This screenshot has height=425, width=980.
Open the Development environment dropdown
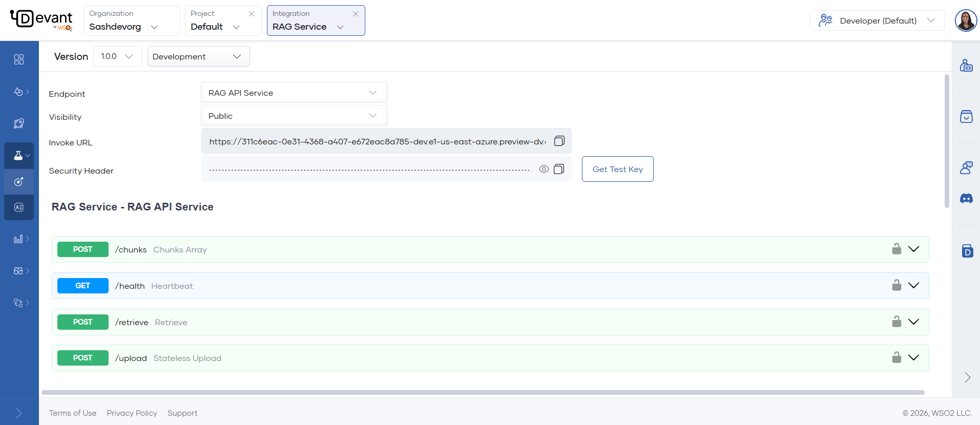point(198,56)
